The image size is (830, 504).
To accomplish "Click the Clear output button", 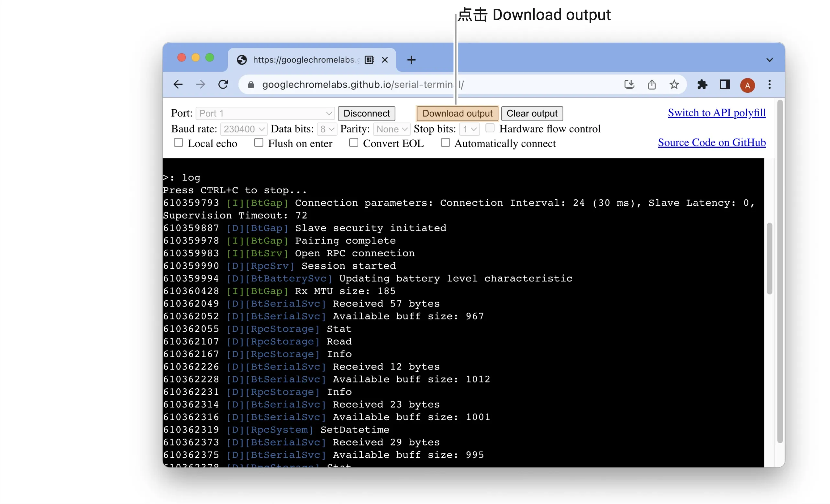I will (x=532, y=113).
